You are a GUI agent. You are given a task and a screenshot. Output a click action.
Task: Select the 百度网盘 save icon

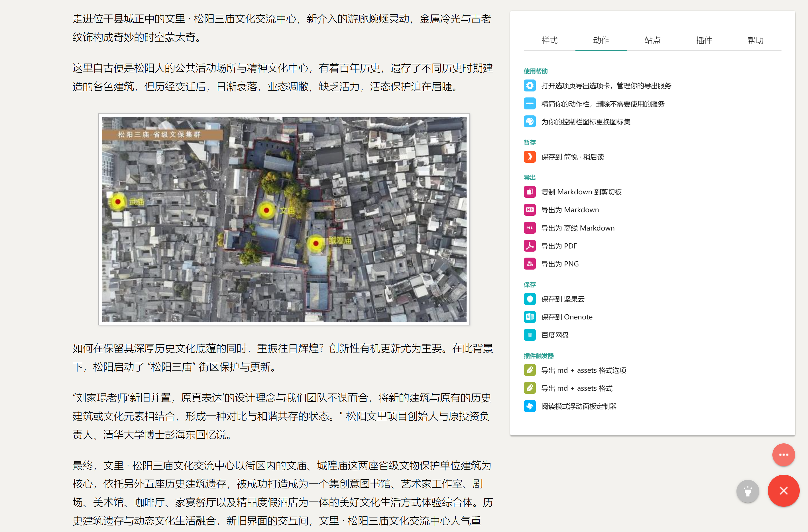530,335
